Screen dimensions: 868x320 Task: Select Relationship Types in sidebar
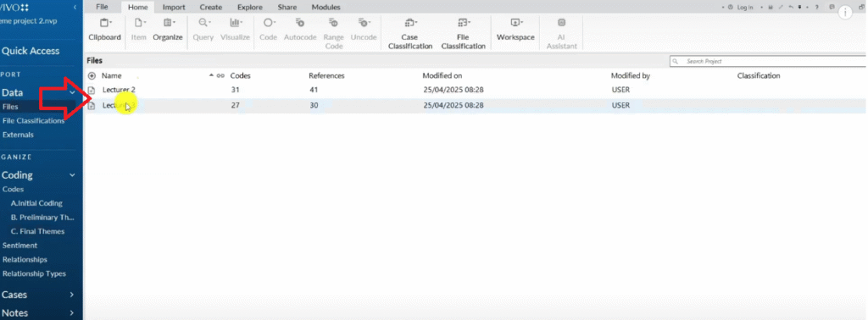[x=34, y=273]
